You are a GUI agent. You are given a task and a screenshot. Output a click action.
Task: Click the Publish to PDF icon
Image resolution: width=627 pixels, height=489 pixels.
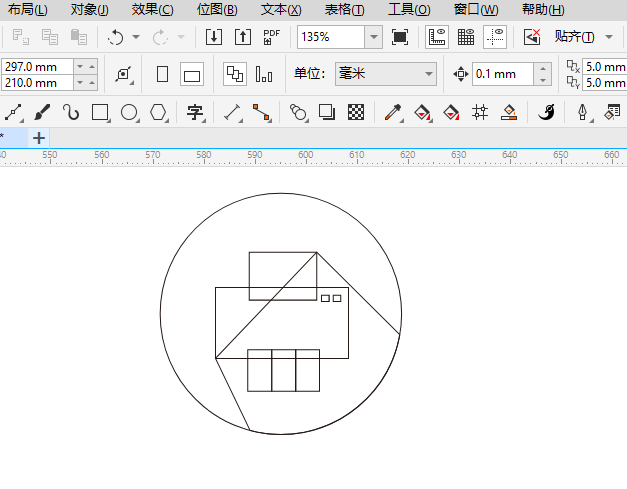point(272,37)
